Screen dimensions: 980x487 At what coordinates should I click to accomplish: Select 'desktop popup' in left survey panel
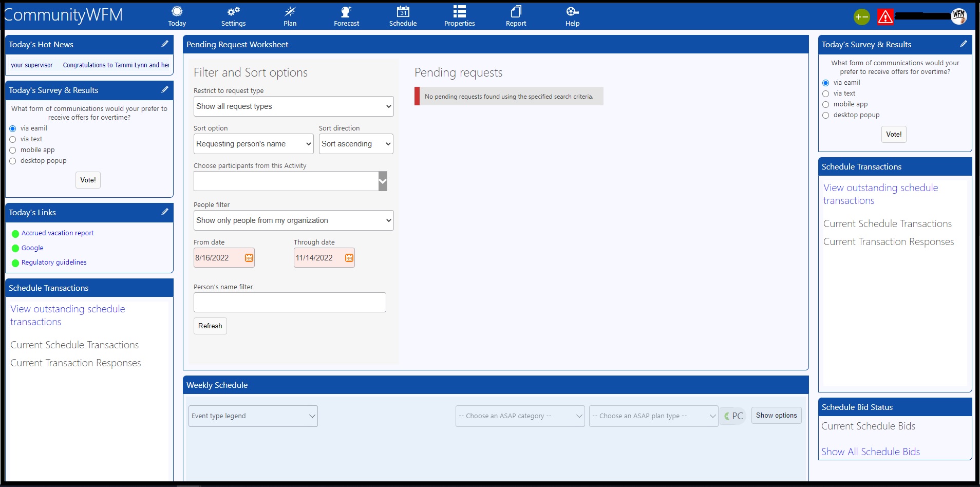13,161
